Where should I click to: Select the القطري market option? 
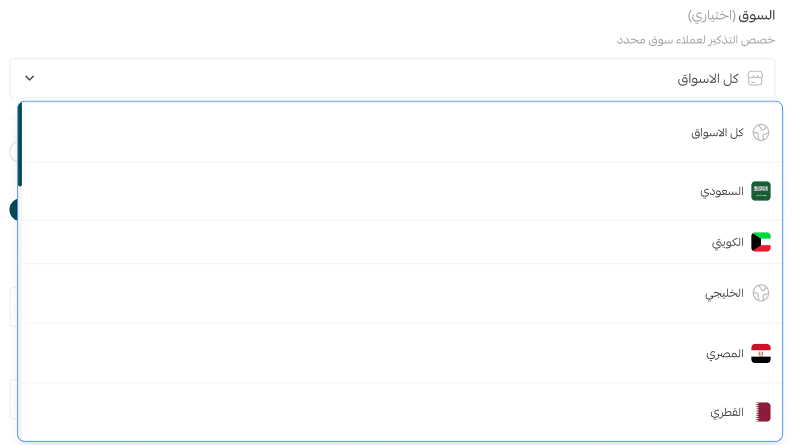coord(727,412)
